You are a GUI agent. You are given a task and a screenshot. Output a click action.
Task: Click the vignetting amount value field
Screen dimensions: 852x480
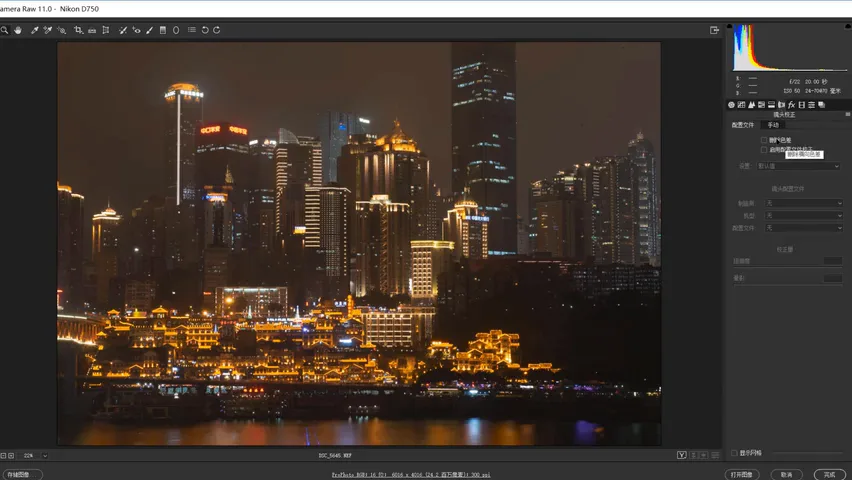(832, 278)
